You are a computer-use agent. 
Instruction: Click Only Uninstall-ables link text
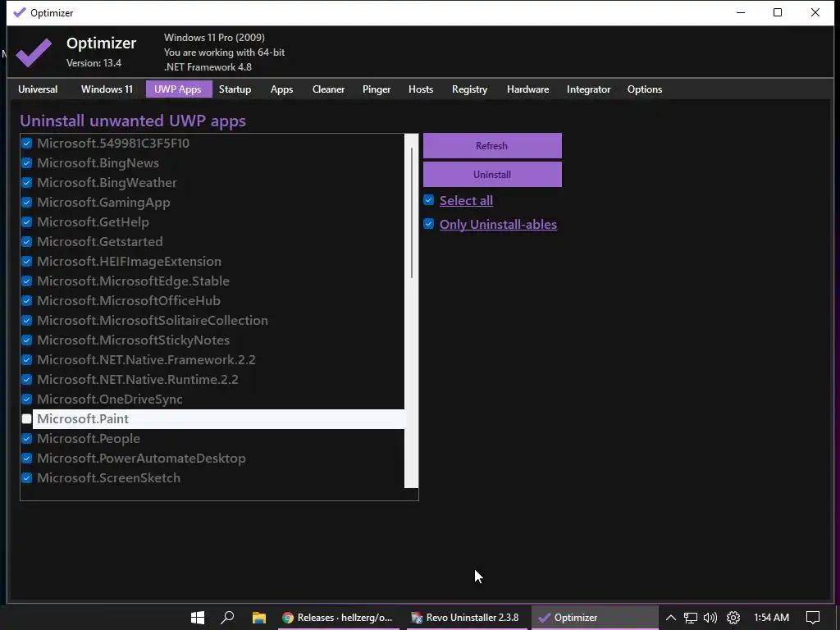(498, 225)
